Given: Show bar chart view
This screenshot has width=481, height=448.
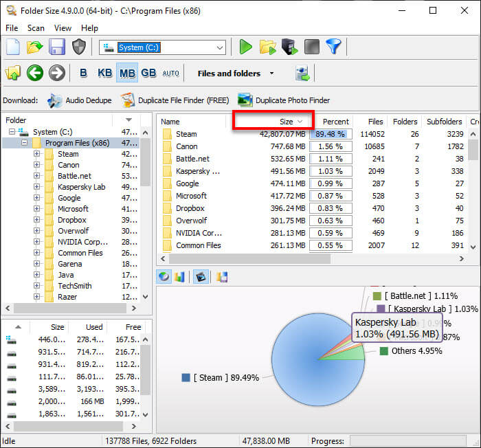Looking at the screenshot, I should 179,277.
